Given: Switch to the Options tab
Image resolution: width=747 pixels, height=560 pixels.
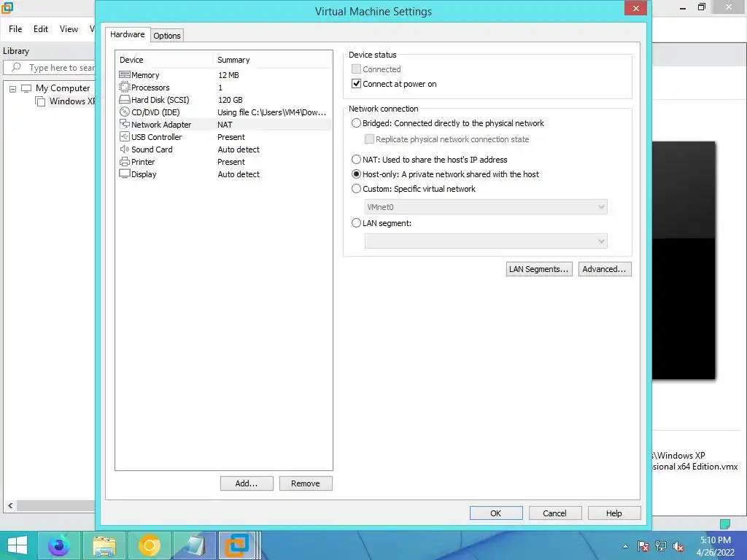Looking at the screenshot, I should click(167, 36).
